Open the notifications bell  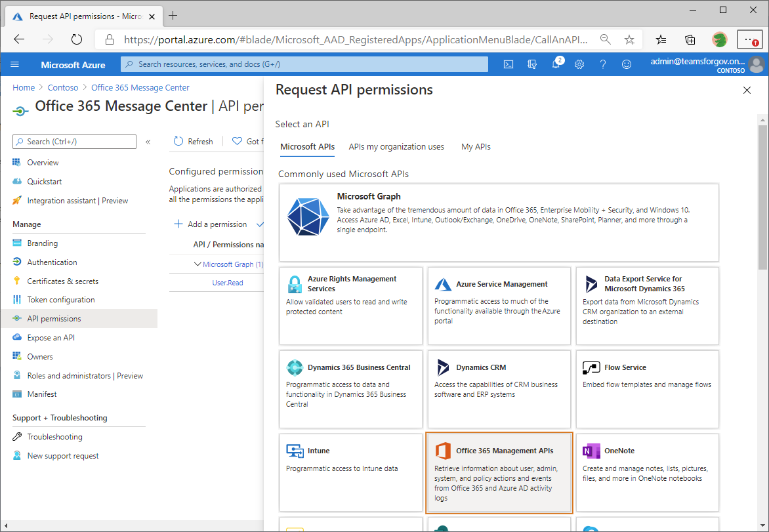556,64
